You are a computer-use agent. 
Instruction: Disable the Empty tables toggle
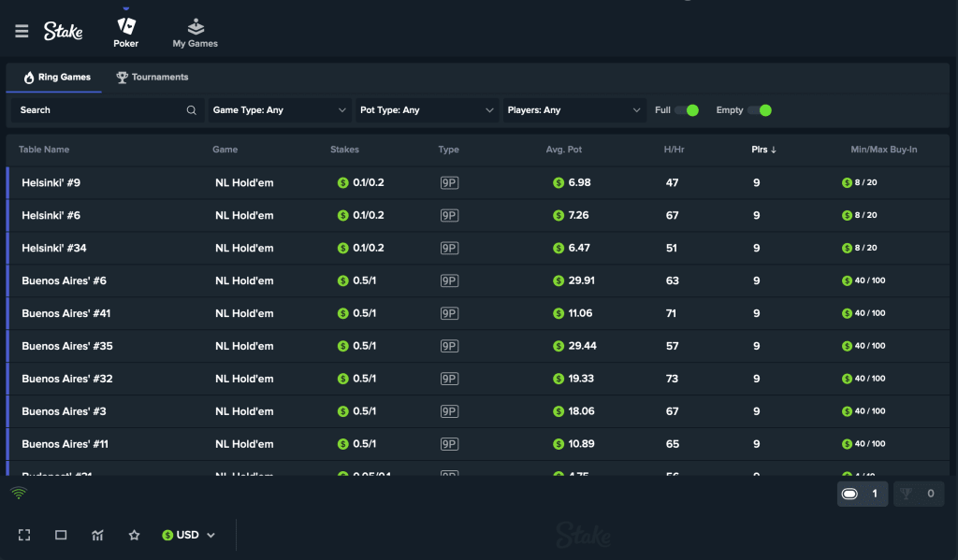pos(764,109)
